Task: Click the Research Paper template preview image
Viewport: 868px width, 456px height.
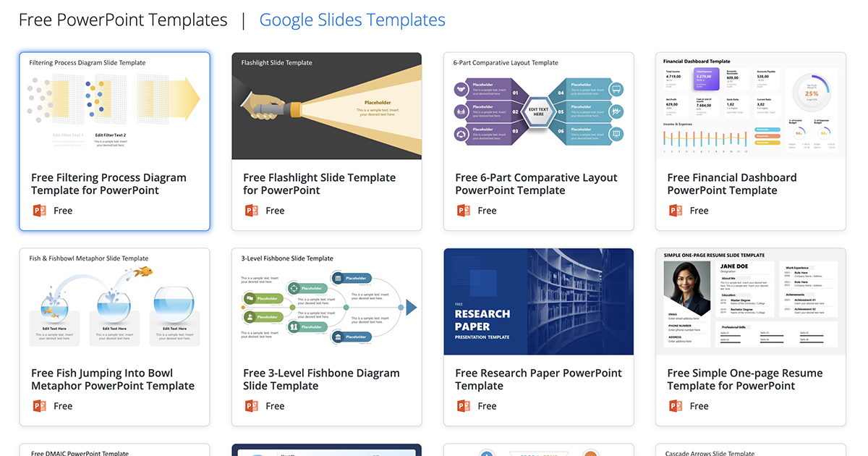Action: pyautogui.click(x=538, y=301)
